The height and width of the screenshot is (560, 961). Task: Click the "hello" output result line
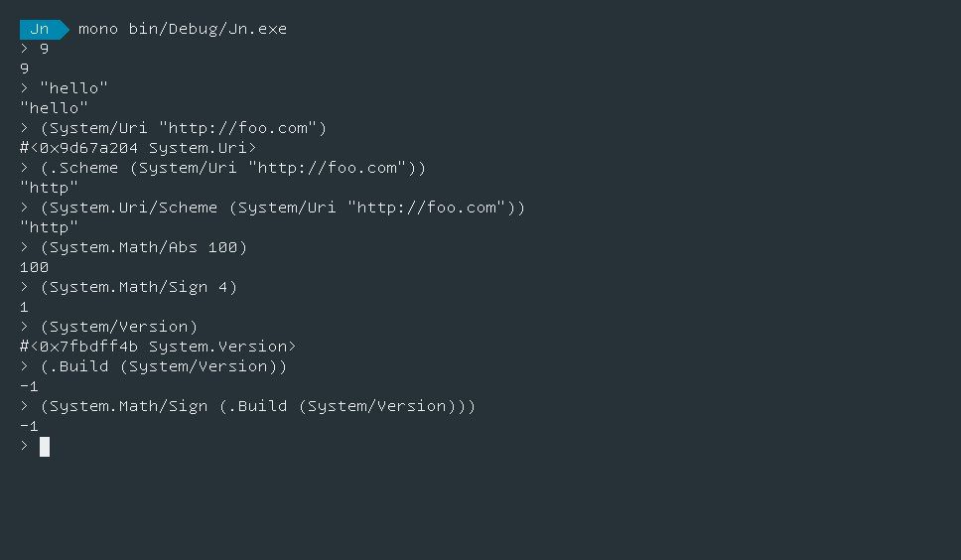pos(54,108)
